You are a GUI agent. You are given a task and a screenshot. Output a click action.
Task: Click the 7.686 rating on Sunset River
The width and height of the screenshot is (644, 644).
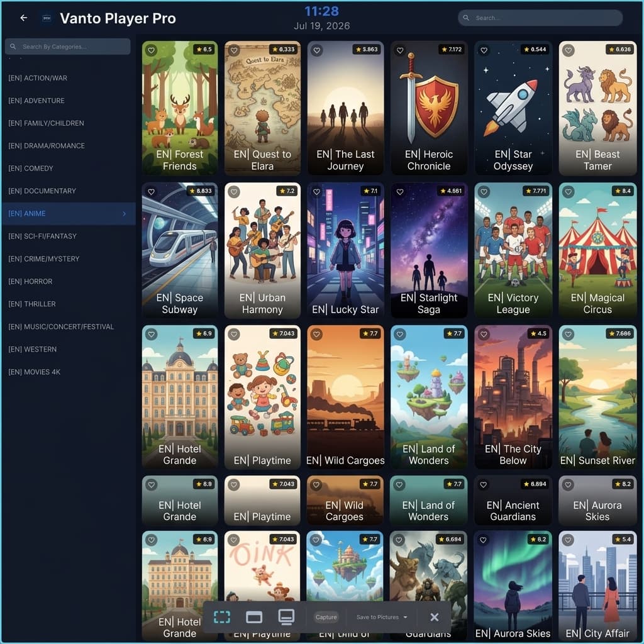[x=620, y=333]
